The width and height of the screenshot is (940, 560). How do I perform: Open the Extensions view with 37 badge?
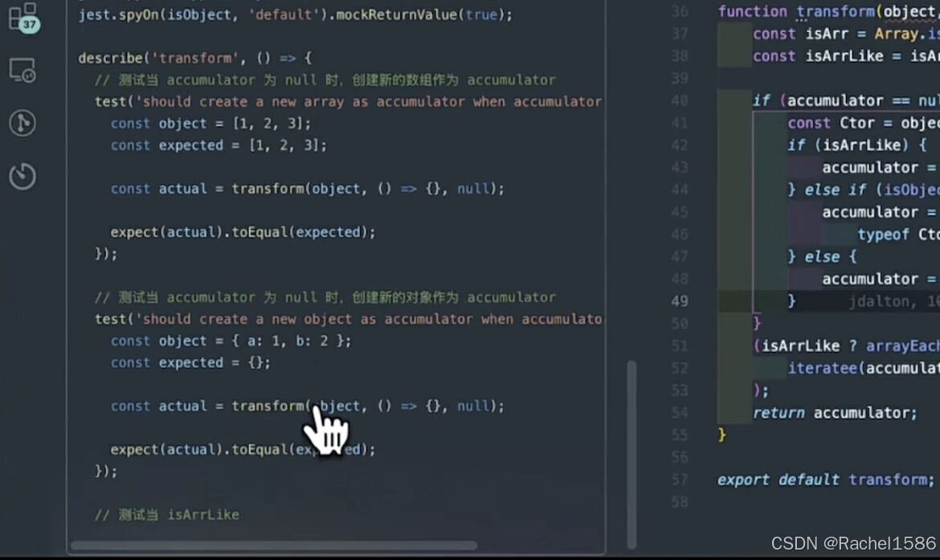click(22, 17)
